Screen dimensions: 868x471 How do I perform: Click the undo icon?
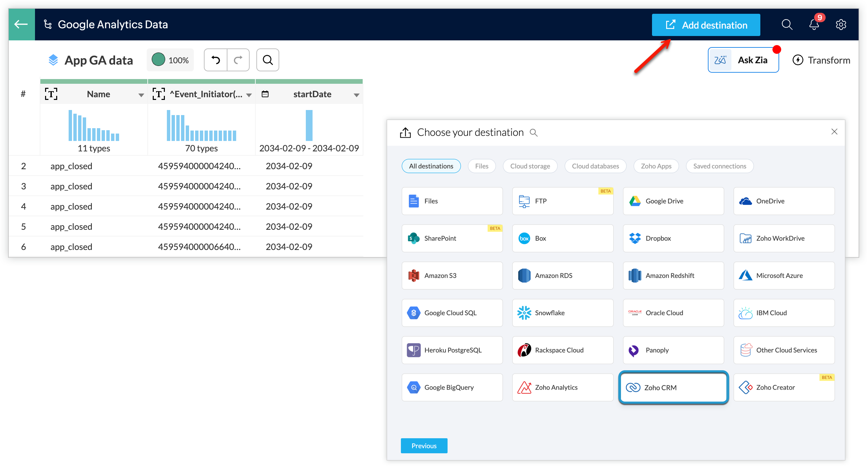point(216,60)
